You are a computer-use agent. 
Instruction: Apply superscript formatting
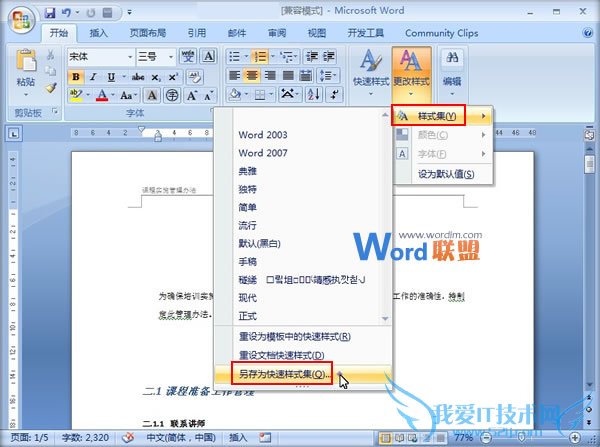click(x=173, y=77)
